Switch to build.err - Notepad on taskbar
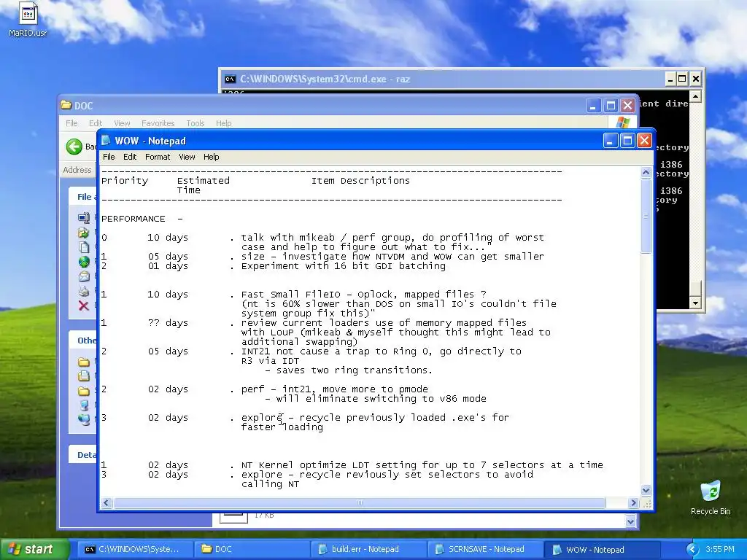 coord(368,549)
